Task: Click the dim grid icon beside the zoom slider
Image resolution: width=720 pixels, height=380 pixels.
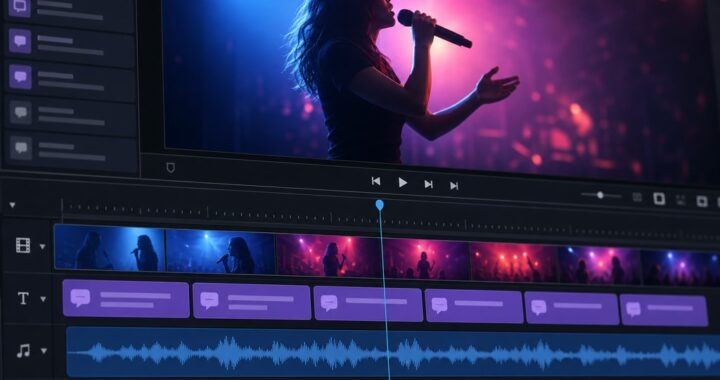Action: coord(637,197)
